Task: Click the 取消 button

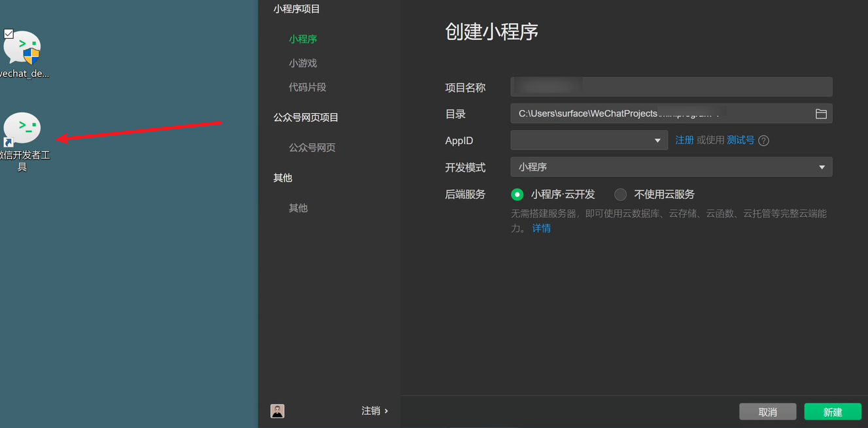Action: point(767,412)
